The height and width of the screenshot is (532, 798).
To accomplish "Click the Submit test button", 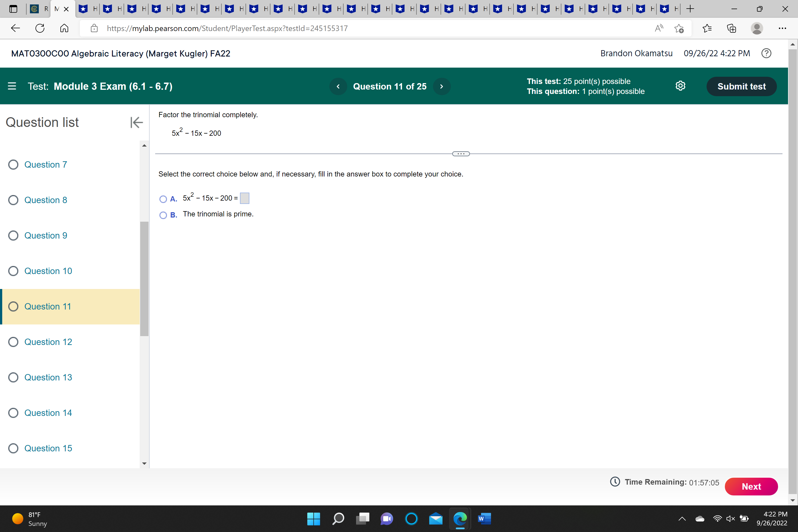I will (x=741, y=86).
